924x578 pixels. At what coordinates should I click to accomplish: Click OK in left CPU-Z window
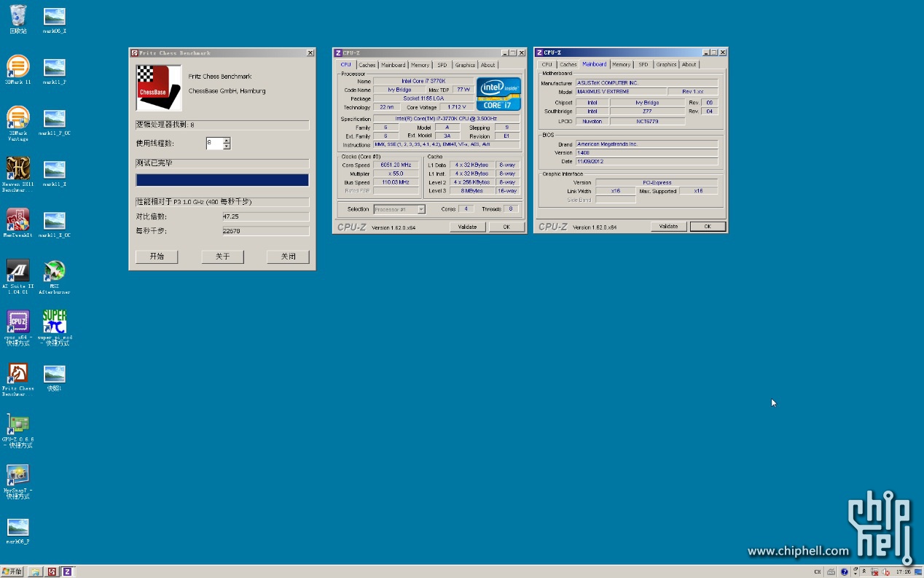tap(506, 227)
